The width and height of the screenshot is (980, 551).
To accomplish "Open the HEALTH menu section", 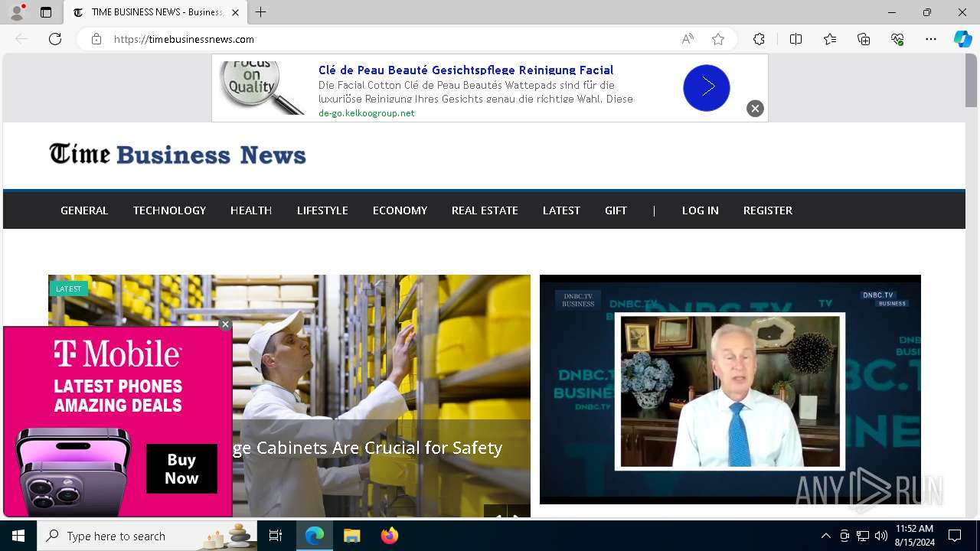I will 251,210.
